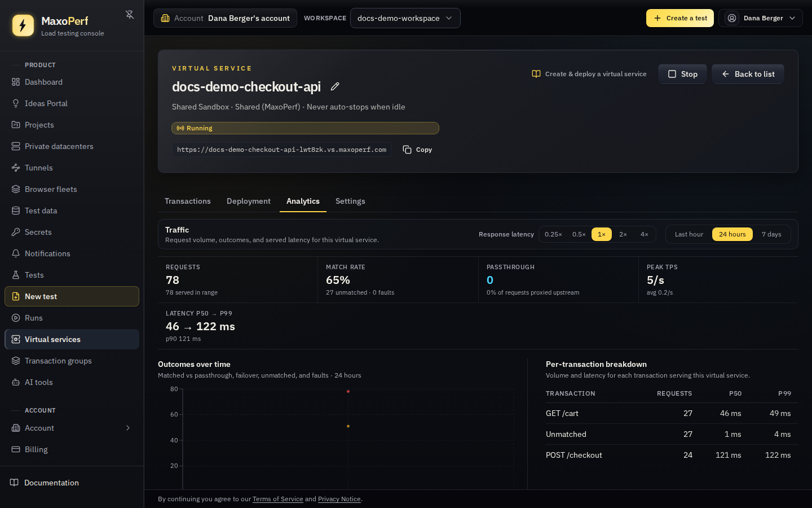Open the Terms of Service link
Image resolution: width=812 pixels, height=508 pixels.
click(x=278, y=499)
